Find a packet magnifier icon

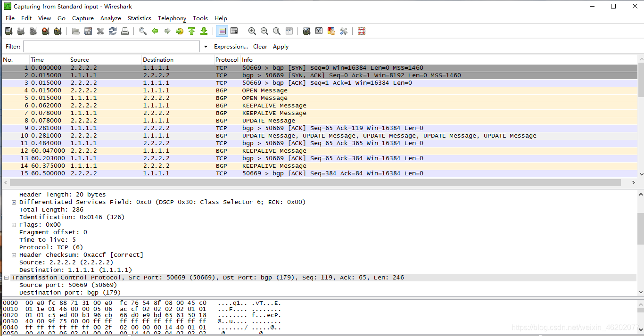(x=143, y=31)
